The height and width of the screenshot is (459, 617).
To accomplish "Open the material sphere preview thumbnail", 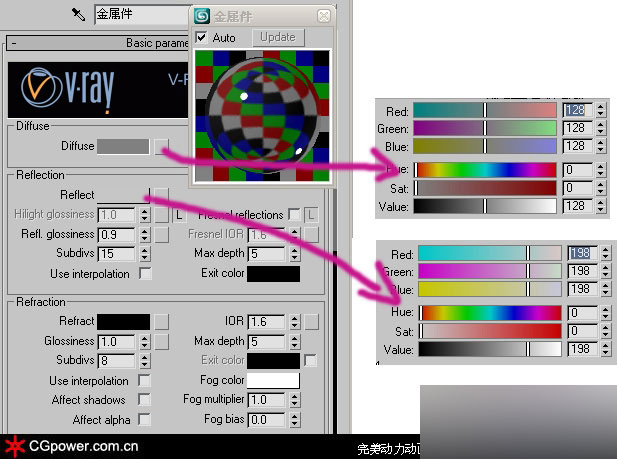I will [x=262, y=116].
